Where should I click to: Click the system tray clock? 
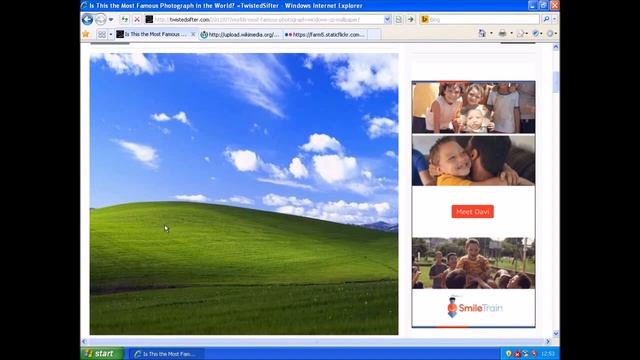coord(548,353)
